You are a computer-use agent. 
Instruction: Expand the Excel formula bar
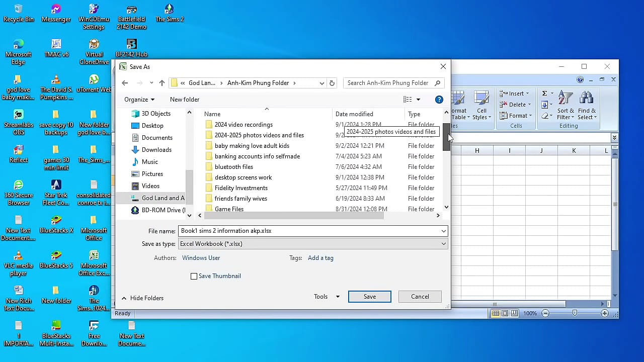click(614, 138)
